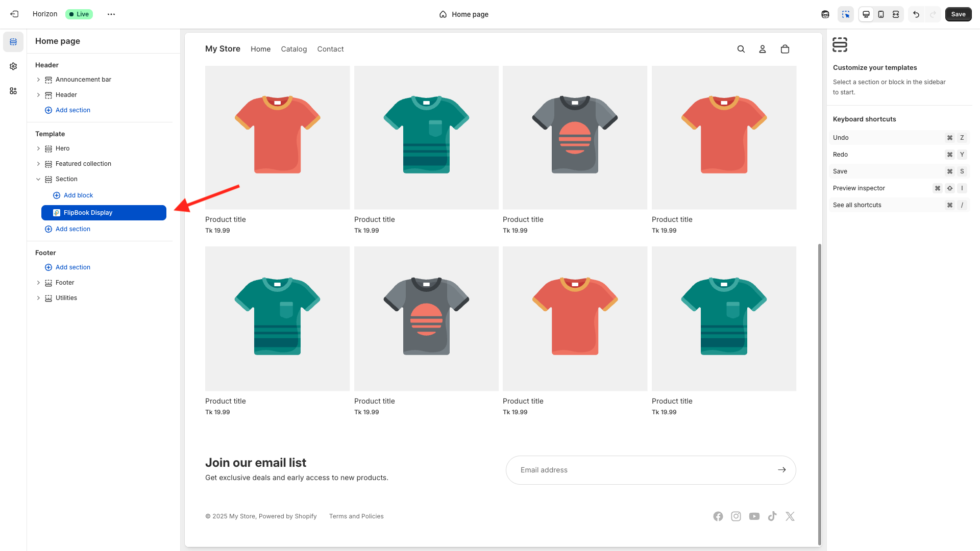980x551 pixels.
Task: Switch to fullscreen preview icon
Action: click(x=896, y=14)
